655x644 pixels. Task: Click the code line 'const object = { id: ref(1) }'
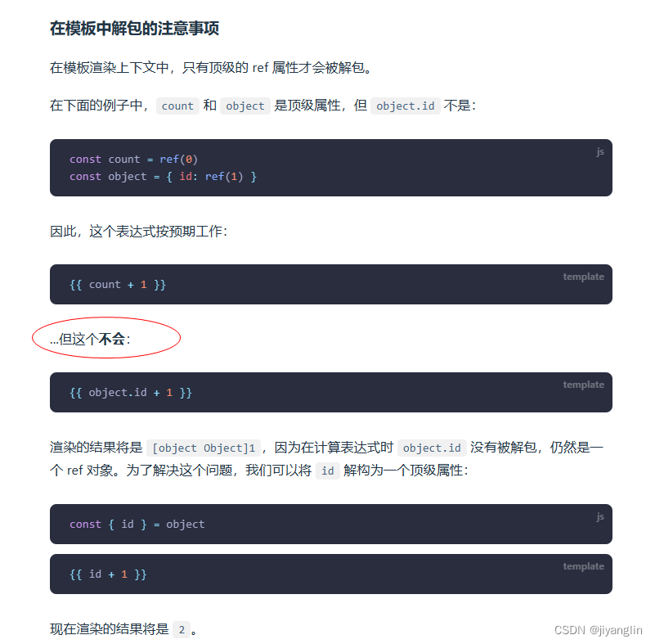point(163,177)
